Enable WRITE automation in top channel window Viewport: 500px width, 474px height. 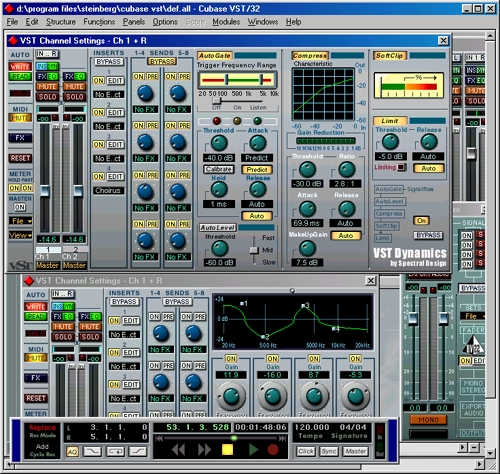point(20,66)
